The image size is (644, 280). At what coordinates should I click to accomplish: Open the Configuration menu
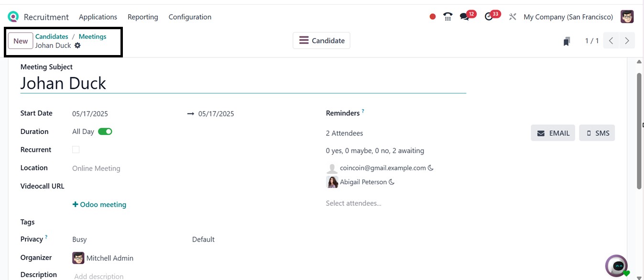(x=190, y=17)
